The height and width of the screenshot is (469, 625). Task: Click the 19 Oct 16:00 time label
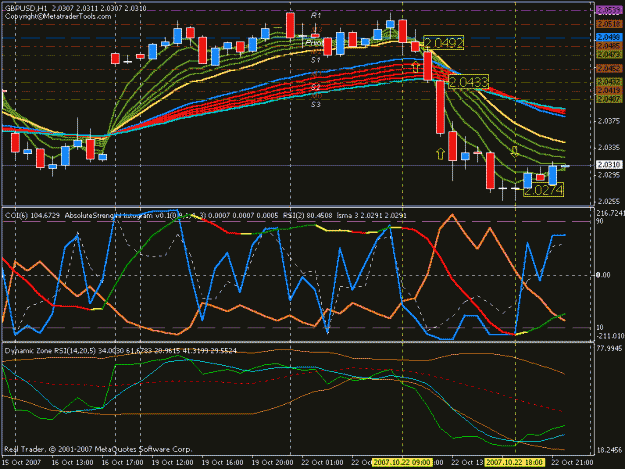[222, 463]
